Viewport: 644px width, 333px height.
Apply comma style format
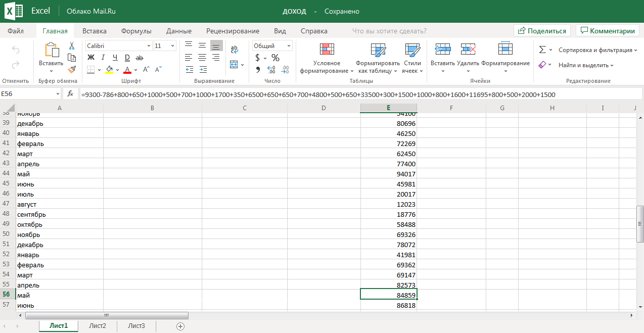tap(258, 70)
